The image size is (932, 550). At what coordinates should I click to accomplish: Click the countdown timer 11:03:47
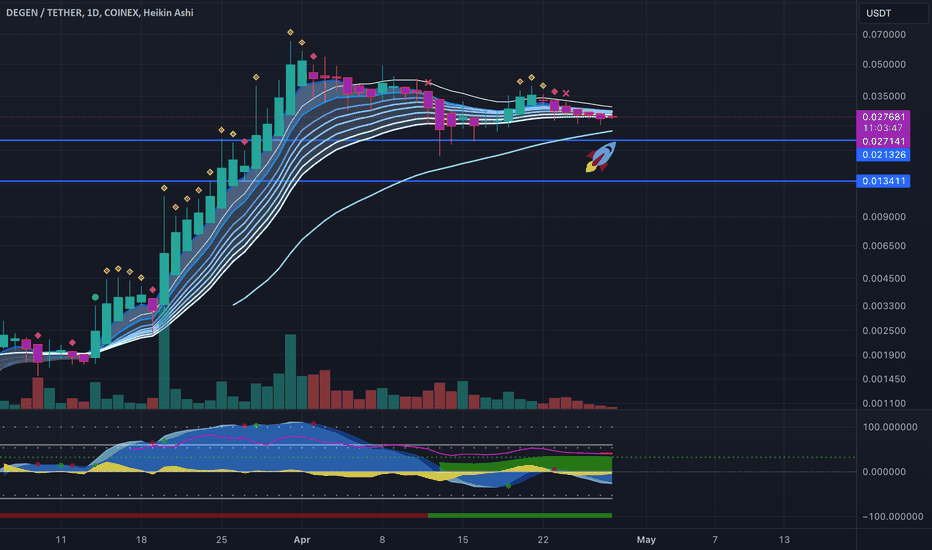[883, 128]
